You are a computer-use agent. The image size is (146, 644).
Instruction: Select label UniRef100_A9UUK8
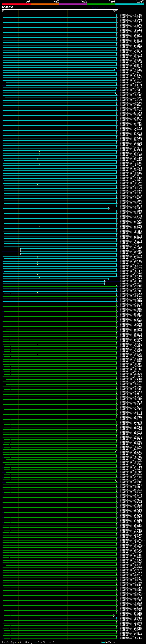(x=131, y=294)
